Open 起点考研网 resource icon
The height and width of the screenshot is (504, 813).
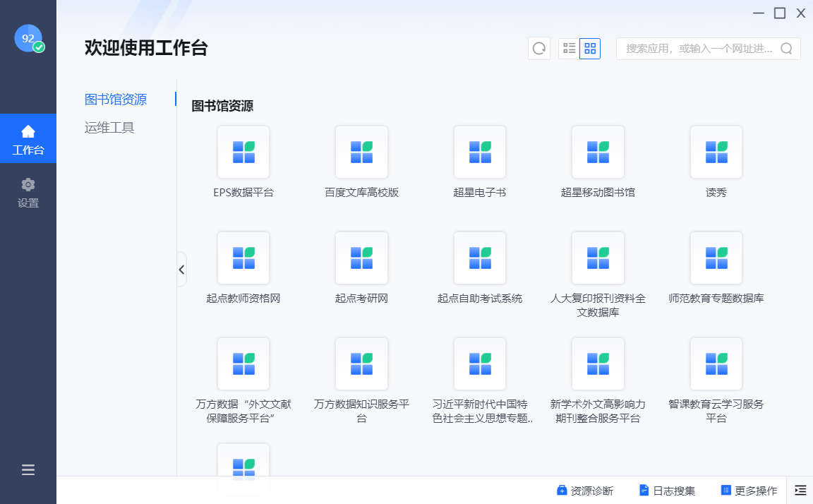(361, 258)
